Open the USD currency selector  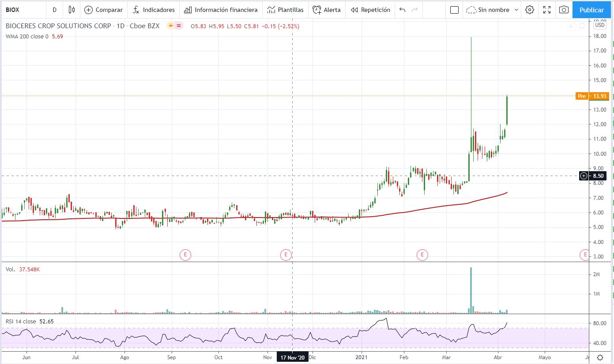coord(599,25)
